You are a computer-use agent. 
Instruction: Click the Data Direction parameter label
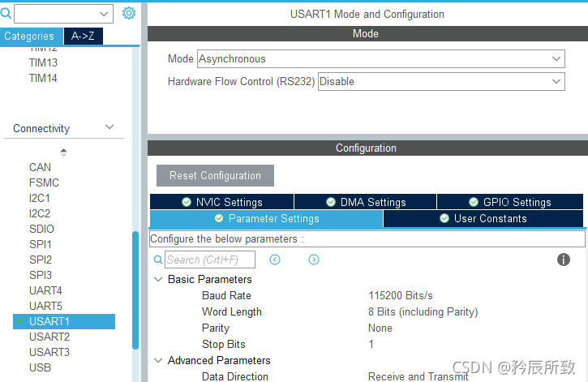pyautogui.click(x=235, y=376)
